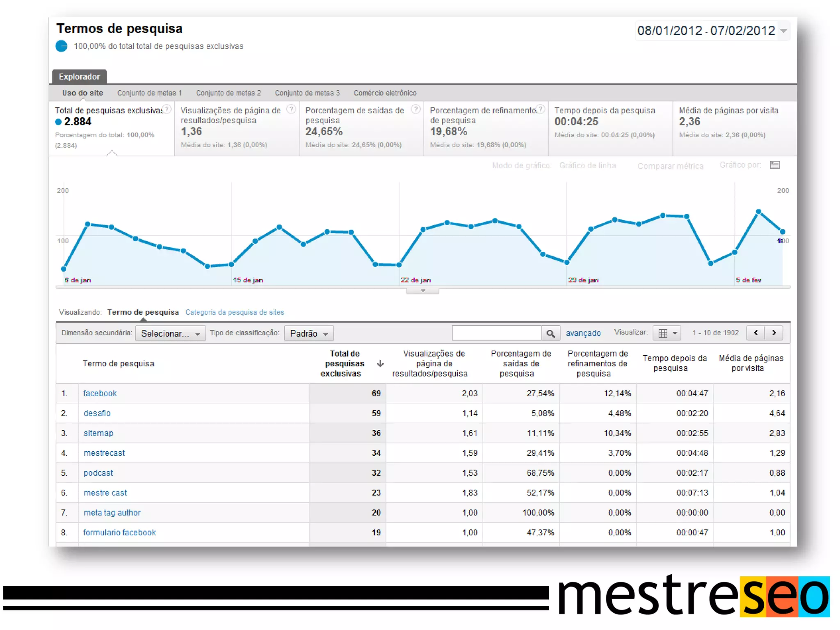Go to previous page of results
Viewport: 840px width, 630px height.
[x=756, y=333]
